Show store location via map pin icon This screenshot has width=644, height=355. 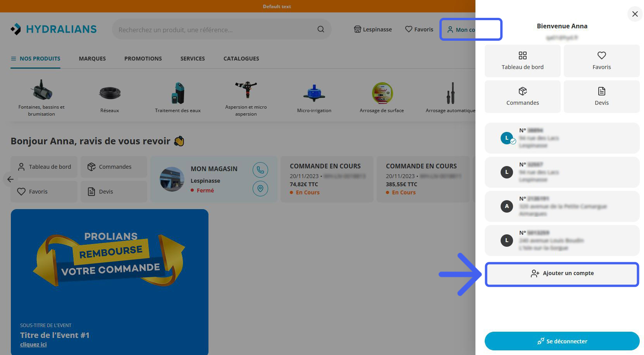(260, 189)
